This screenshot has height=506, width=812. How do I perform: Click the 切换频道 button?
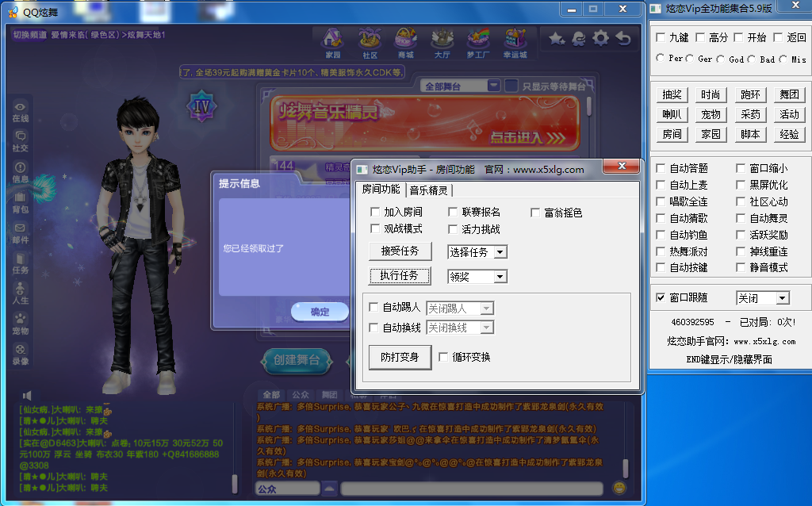tap(29, 35)
